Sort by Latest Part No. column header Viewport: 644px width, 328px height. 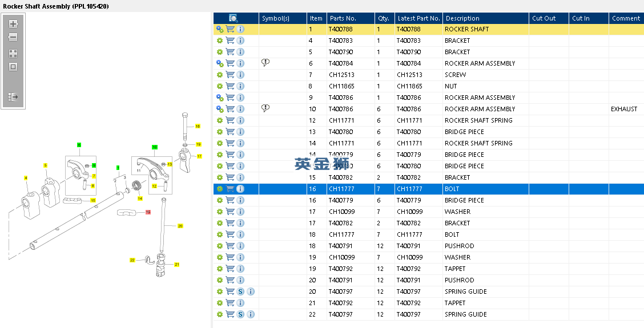(418, 18)
